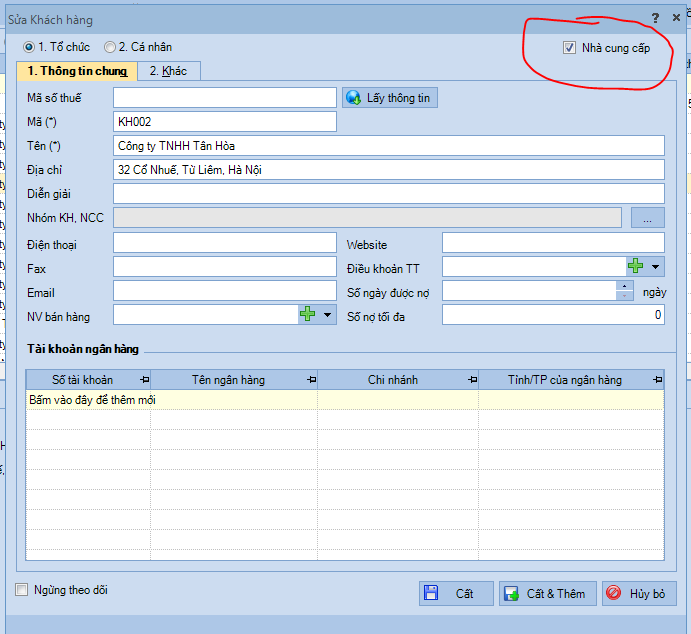Click Bấm vào đây để thêm mới row

pos(345,400)
